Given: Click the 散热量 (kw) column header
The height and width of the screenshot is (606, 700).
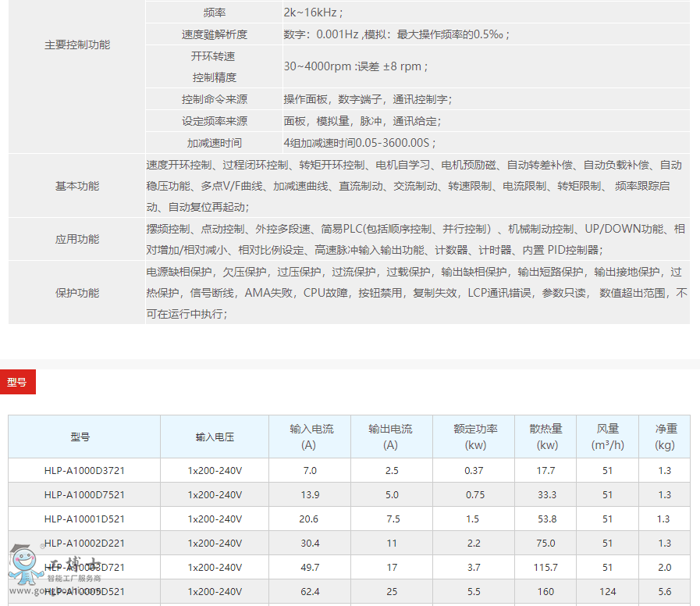Looking at the screenshot, I should (x=546, y=437).
